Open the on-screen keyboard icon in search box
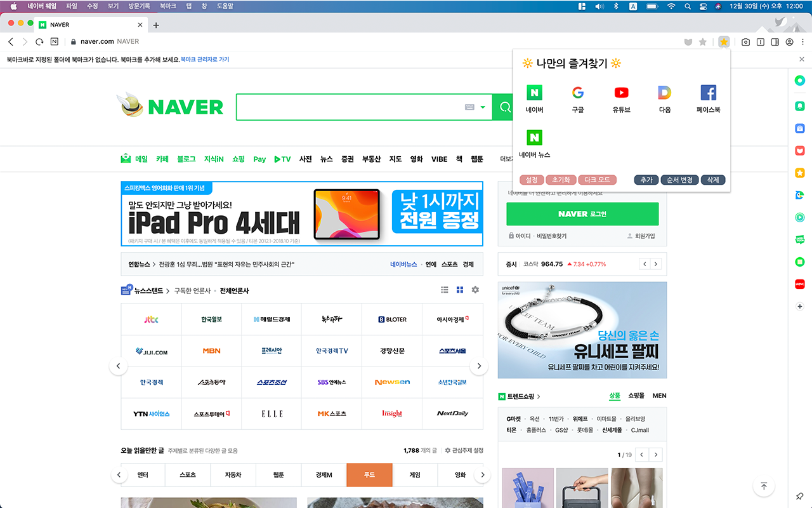The image size is (812, 508). pyautogui.click(x=469, y=107)
